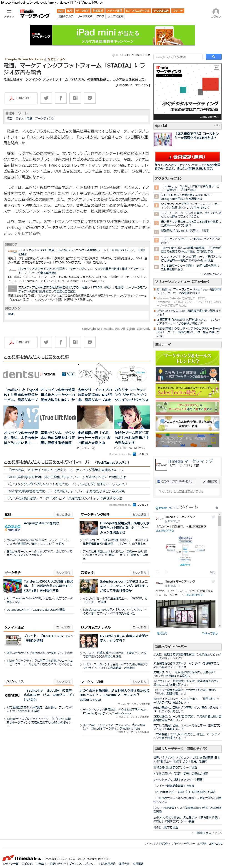The image size is (225, 868).
Task: Open the リード研究所 sub-navigation item
Action: (85, 16)
